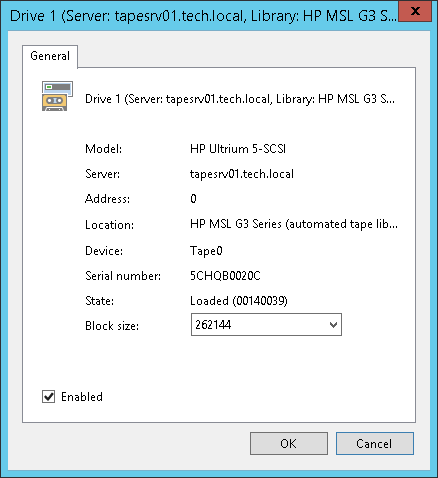This screenshot has width=438, height=478.
Task: Click the Block size label
Action: [x=112, y=326]
